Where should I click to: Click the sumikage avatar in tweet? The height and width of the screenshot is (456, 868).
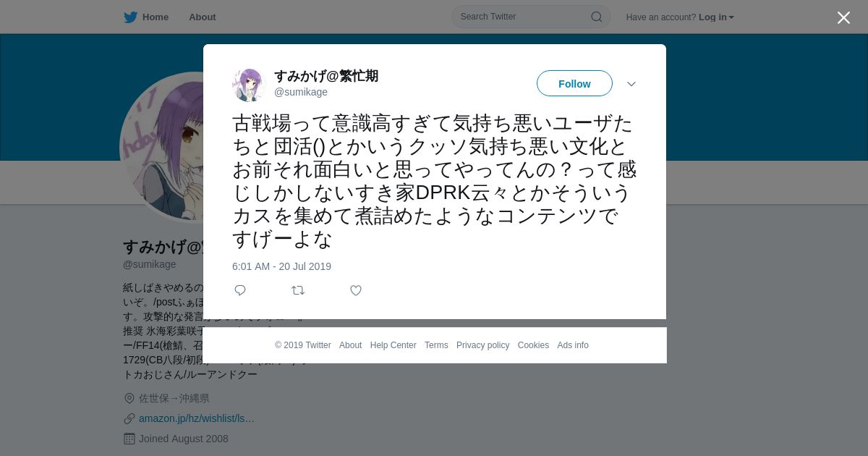click(x=249, y=85)
